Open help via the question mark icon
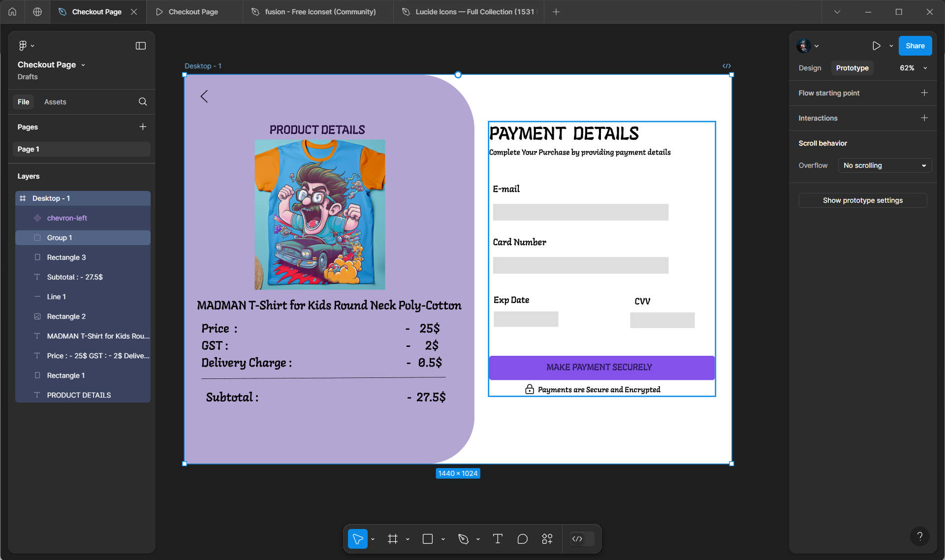The height and width of the screenshot is (560, 945). (920, 536)
